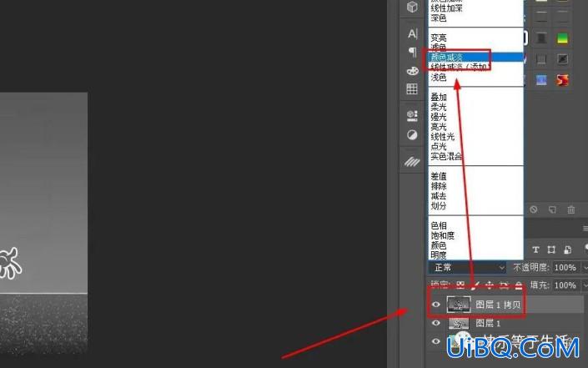Choose 色相 blend mode
The height and width of the screenshot is (368, 588).
tap(475, 225)
